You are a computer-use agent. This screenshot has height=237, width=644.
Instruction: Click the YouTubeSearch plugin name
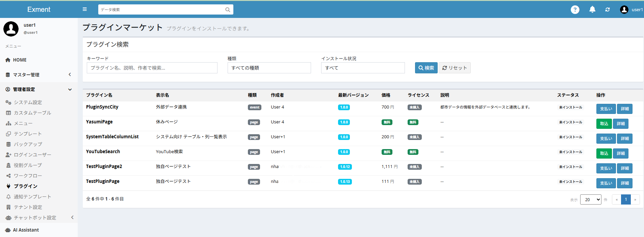[103, 151]
